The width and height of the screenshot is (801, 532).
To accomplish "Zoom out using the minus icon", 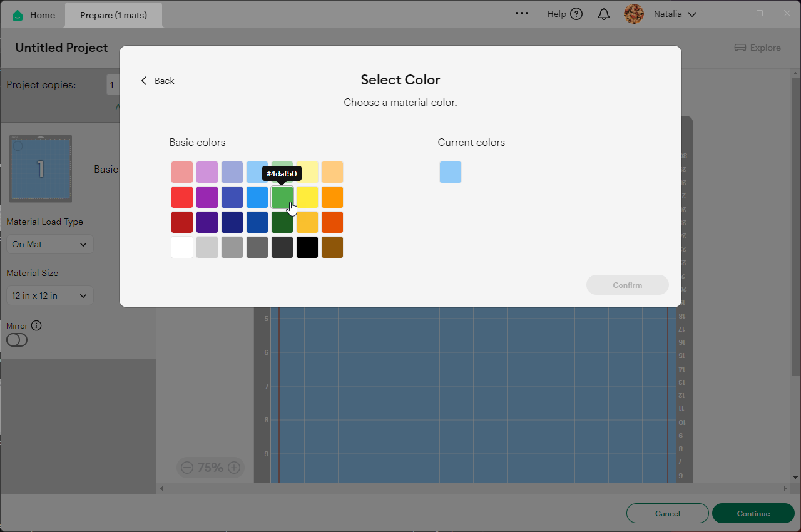I will click(186, 468).
